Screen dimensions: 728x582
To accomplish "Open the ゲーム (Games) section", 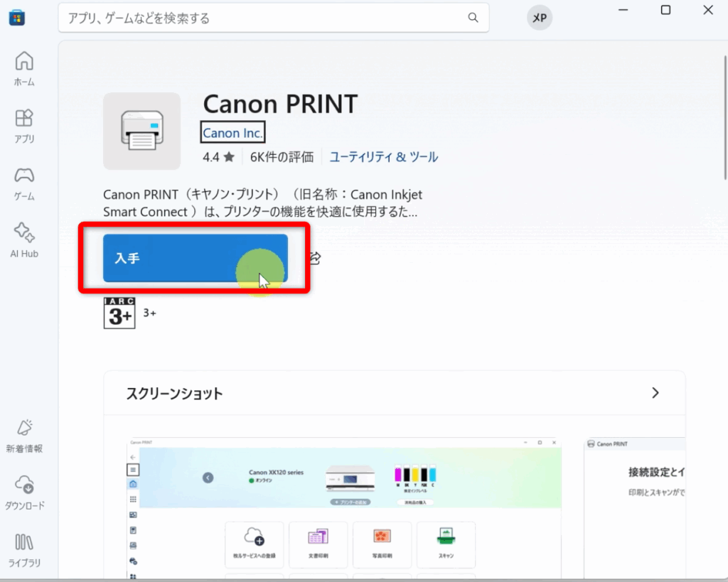I will point(24,183).
